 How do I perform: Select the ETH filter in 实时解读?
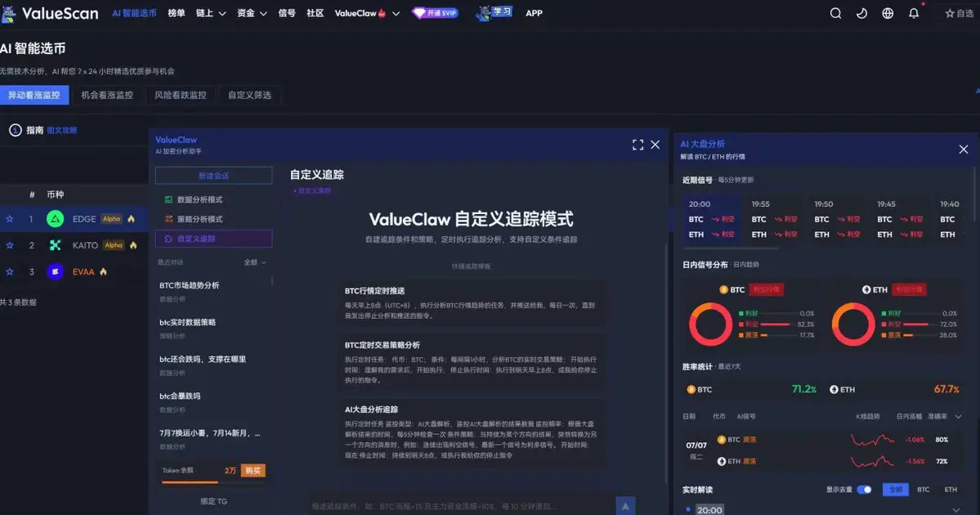pyautogui.click(x=951, y=490)
